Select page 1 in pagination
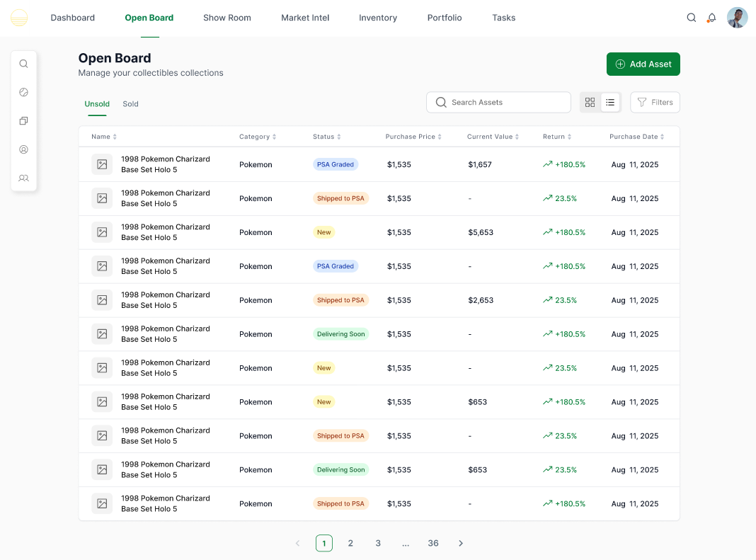The width and height of the screenshot is (756, 560). (324, 543)
